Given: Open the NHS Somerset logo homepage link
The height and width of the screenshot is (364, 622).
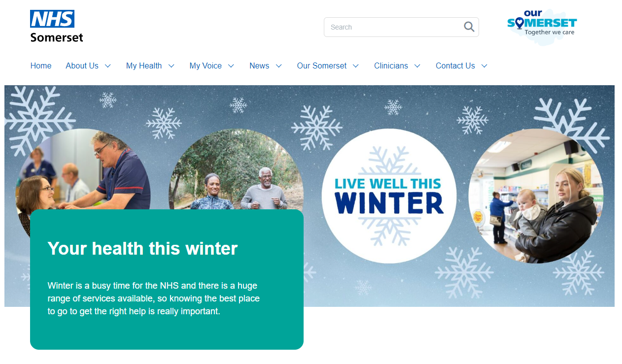Looking at the screenshot, I should click(57, 26).
